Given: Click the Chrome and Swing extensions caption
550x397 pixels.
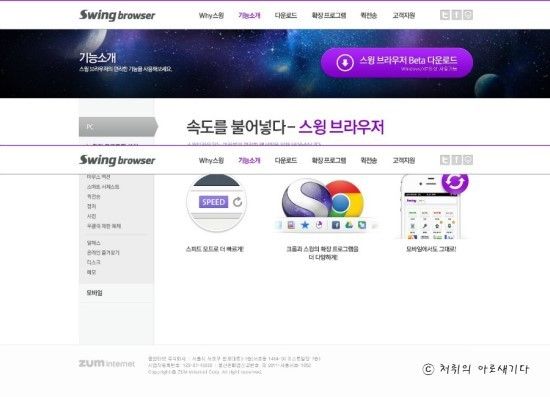Looking at the screenshot, I should click(x=323, y=253).
